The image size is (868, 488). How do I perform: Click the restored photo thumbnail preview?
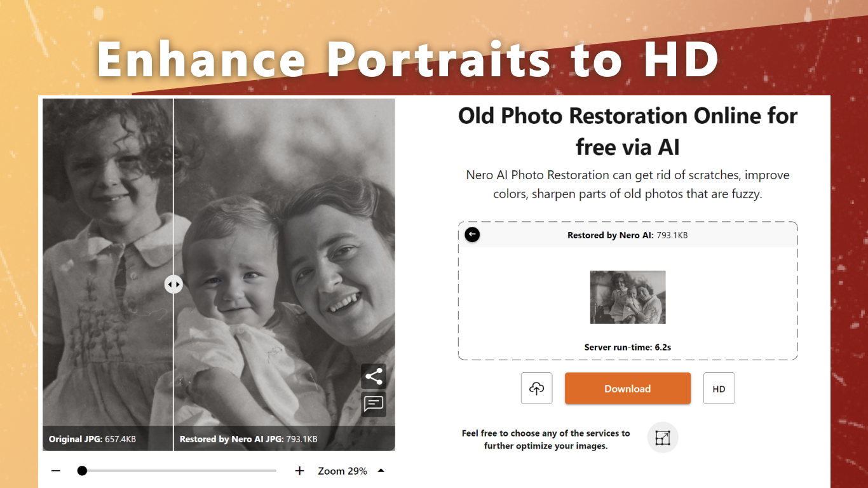(628, 297)
